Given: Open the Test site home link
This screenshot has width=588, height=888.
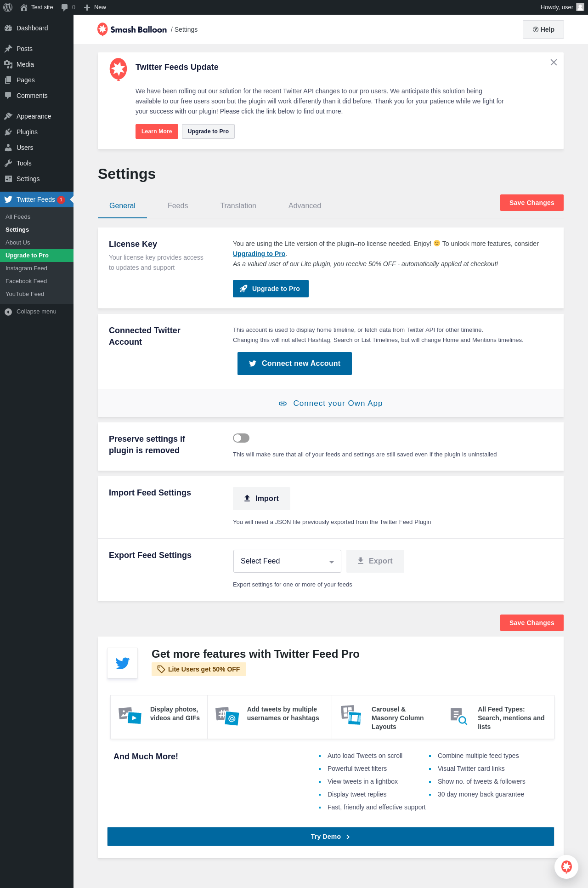Looking at the screenshot, I should pyautogui.click(x=37, y=7).
